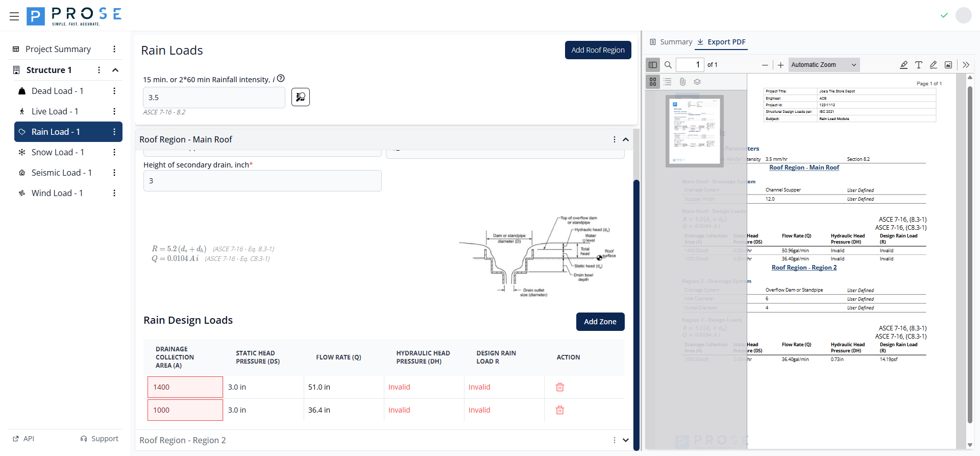Image resolution: width=980 pixels, height=456 pixels.
Task: Show PDF attachments in sidebar
Action: tap(682, 82)
